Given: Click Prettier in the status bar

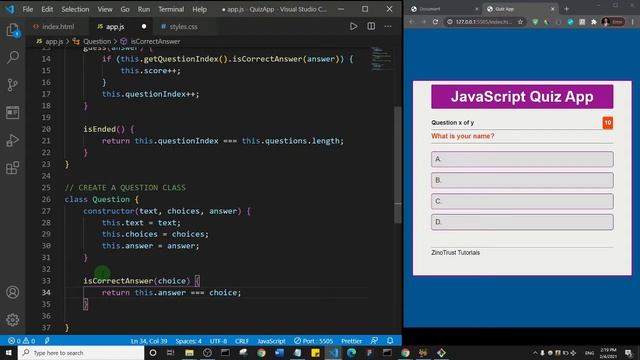Looking at the screenshot, I should click(351, 341).
